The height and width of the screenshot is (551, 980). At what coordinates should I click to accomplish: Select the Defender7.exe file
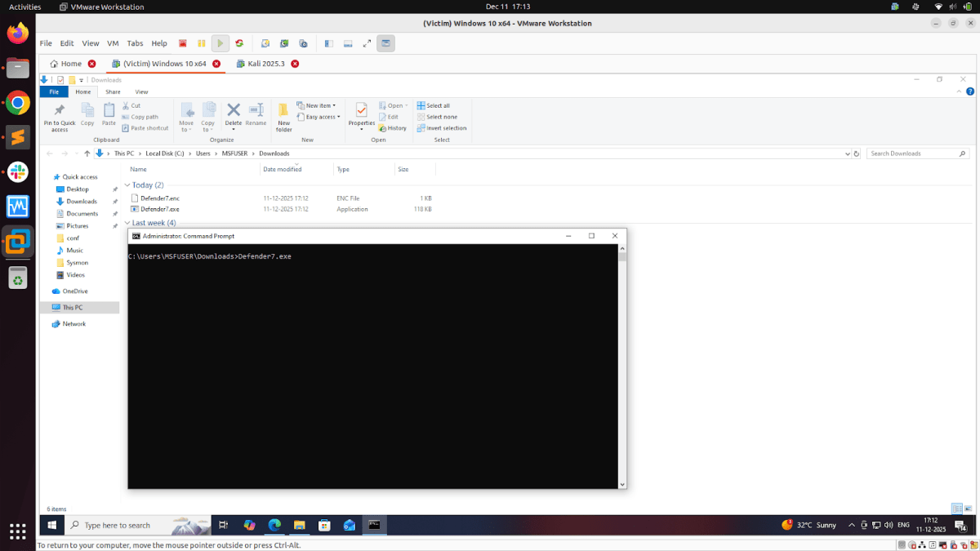(x=159, y=209)
